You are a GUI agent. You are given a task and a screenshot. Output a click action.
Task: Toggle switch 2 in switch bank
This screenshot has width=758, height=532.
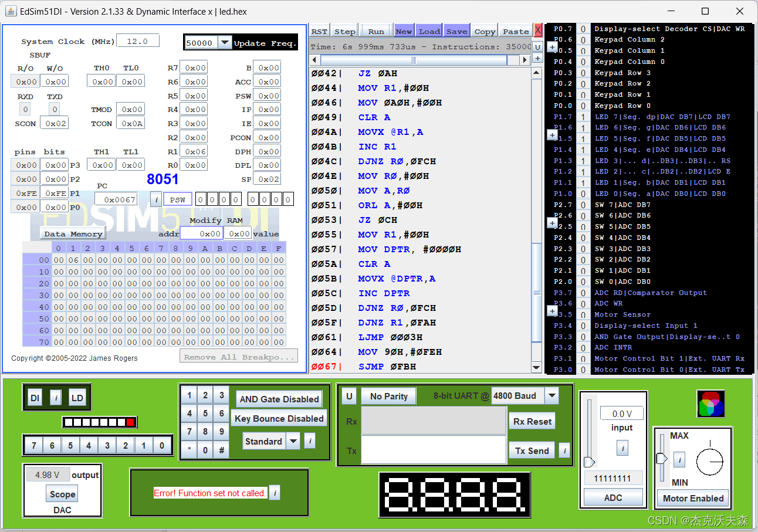125,446
